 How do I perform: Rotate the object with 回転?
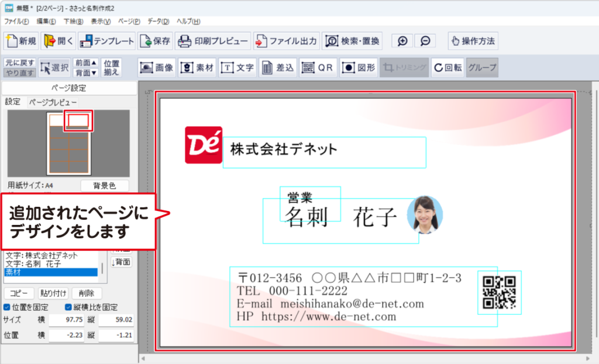pyautogui.click(x=447, y=68)
